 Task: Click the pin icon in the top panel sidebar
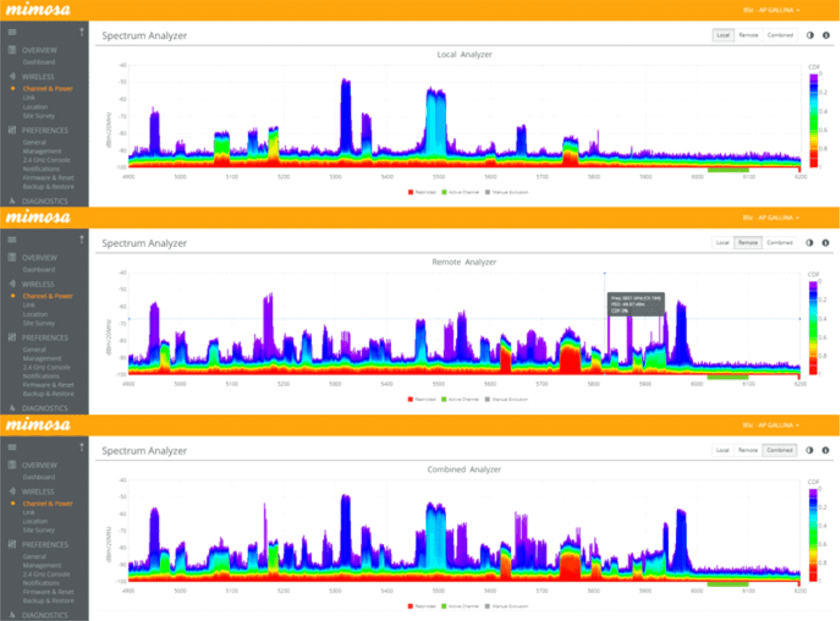coord(81,33)
